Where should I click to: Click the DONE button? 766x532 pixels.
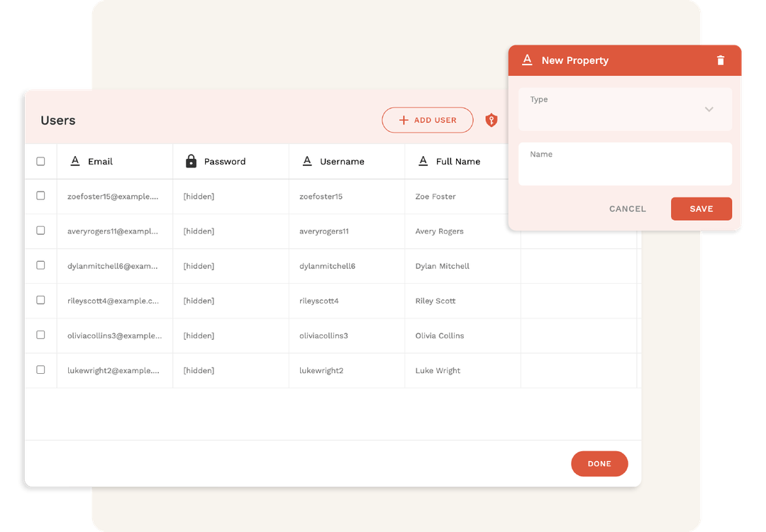pyautogui.click(x=599, y=463)
